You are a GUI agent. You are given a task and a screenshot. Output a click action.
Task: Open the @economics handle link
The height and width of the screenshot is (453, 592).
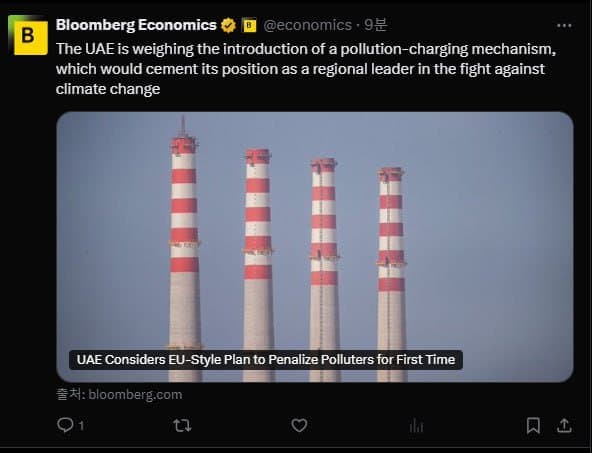[308, 25]
